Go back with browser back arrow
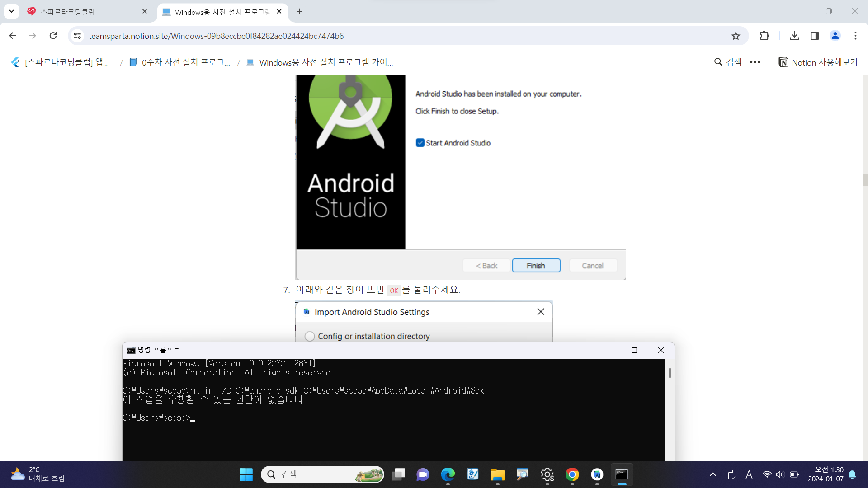This screenshot has width=868, height=488. coord(12,36)
